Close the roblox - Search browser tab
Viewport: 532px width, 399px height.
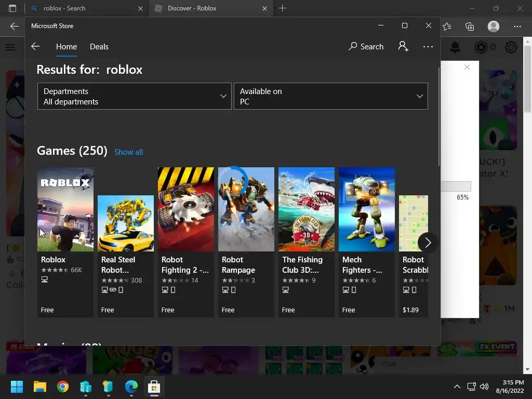[x=140, y=8]
